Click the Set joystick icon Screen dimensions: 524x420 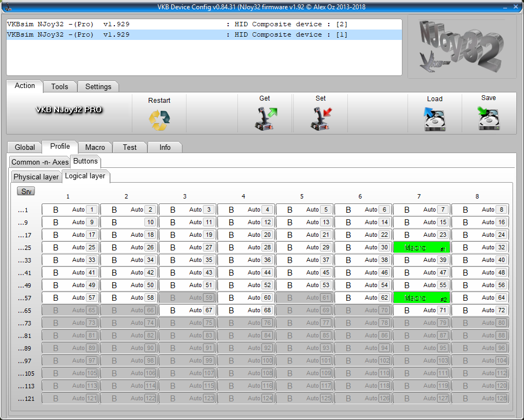point(321,118)
